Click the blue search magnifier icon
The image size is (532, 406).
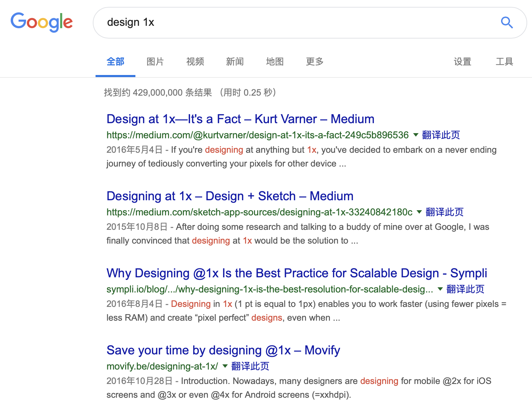507,23
